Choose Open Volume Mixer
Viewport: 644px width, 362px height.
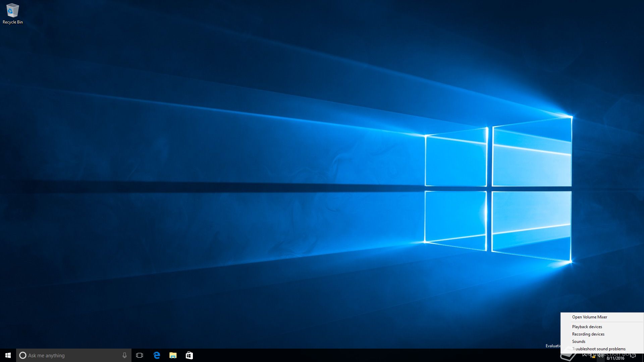click(590, 317)
